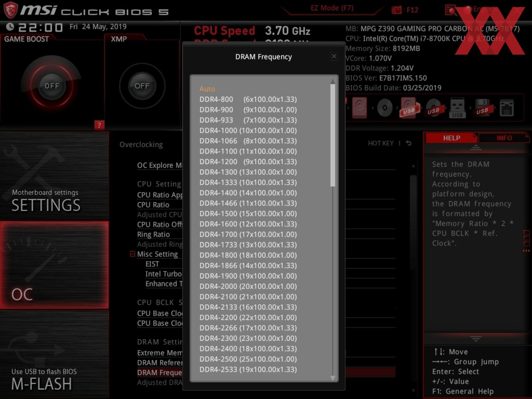Collapse the Misc Setting group
Screen dimensions: 532x399
(133, 254)
